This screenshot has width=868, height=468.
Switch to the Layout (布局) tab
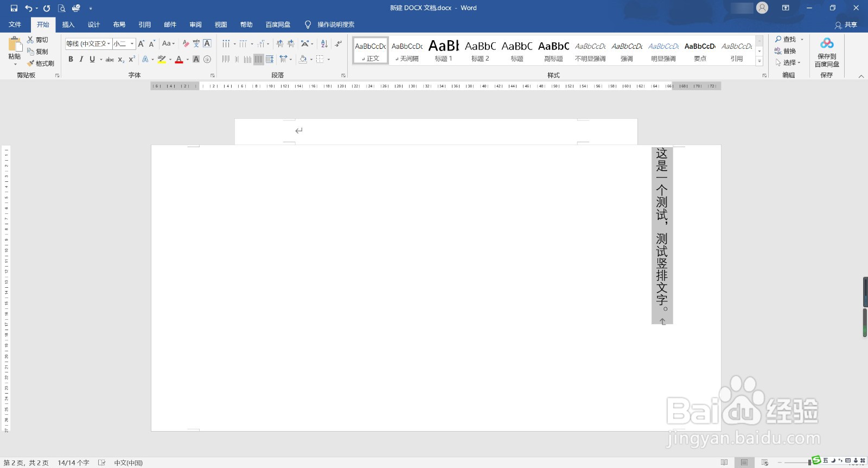[x=119, y=24]
